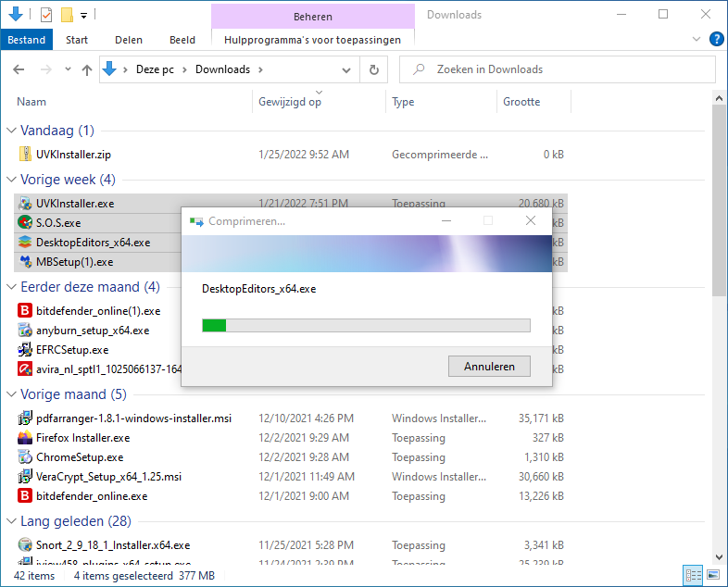Click the UVKInstaller.zip archive icon
The image size is (728, 587).
(x=25, y=155)
